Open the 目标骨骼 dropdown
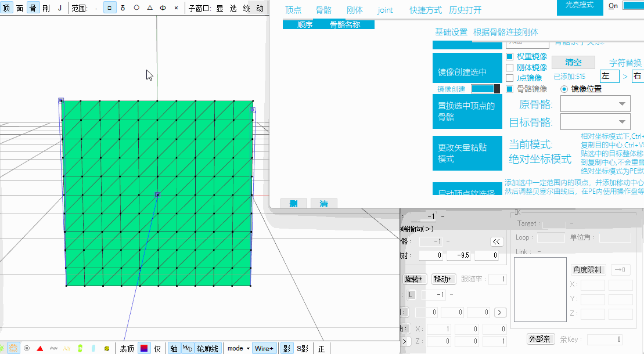 [595, 121]
